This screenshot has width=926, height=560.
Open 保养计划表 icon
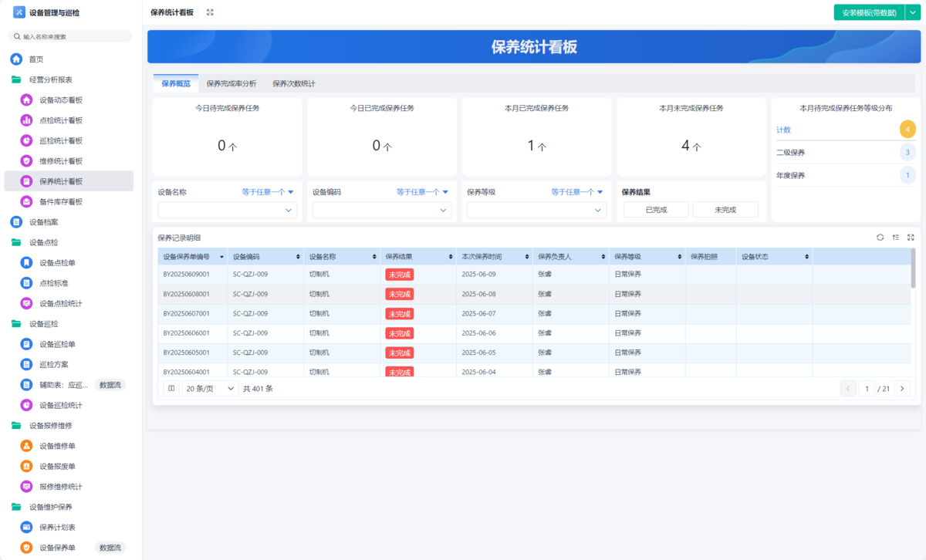26,528
